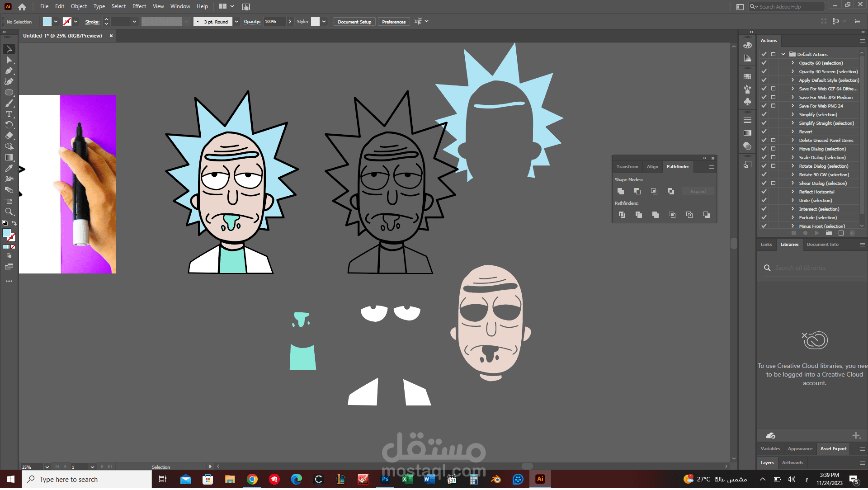Screen dimensions: 868x490
Task: Switch to the Align tab
Action: [x=652, y=167]
